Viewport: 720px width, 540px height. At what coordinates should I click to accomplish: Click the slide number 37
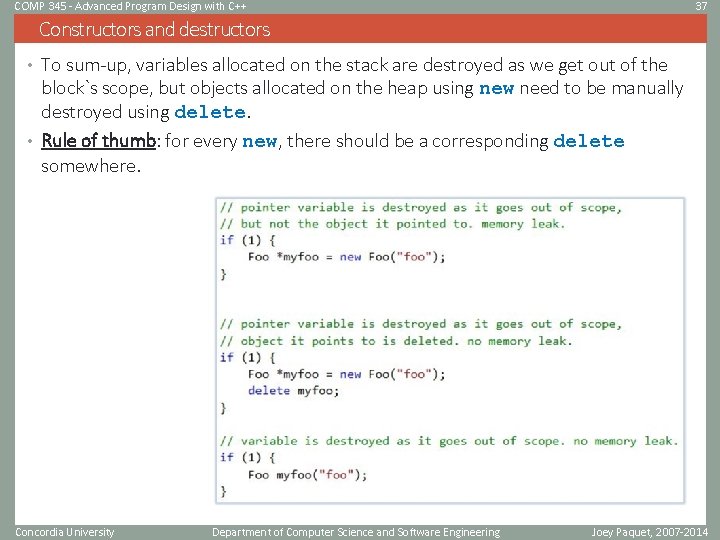701,6
